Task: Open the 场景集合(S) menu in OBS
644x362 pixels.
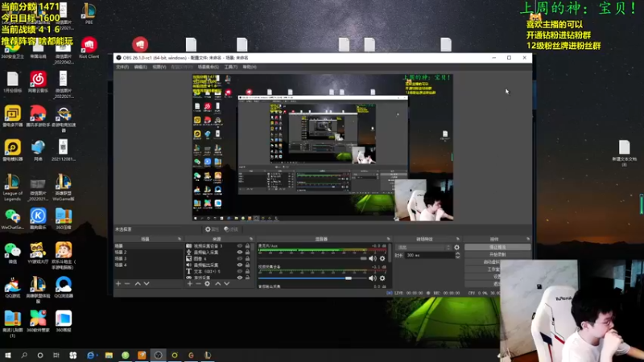Action: pyautogui.click(x=208, y=67)
